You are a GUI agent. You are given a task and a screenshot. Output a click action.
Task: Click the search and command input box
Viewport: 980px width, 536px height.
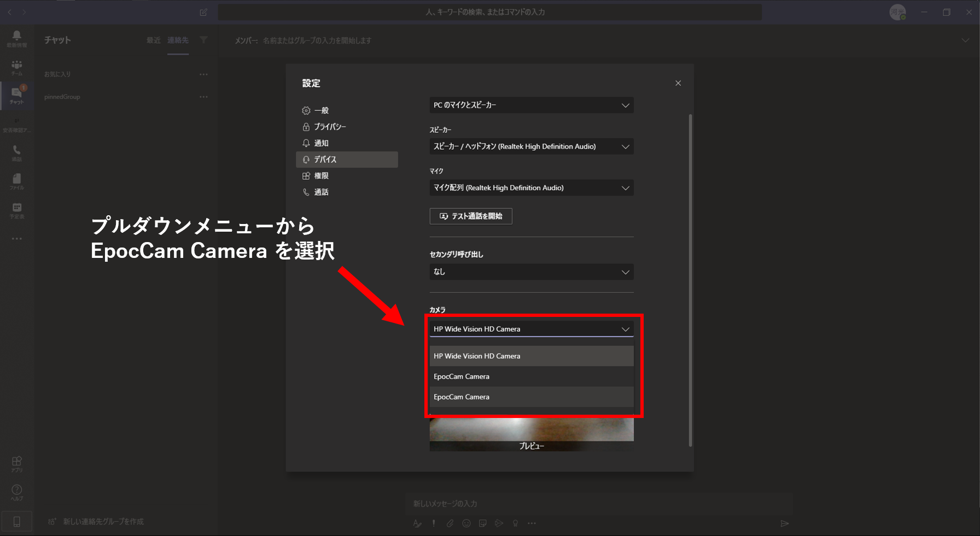[x=489, y=12]
